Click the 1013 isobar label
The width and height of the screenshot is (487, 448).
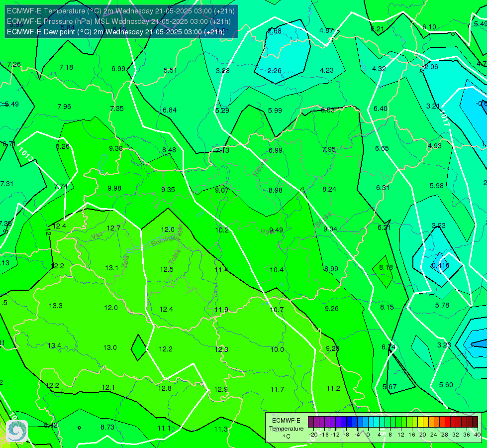pos(26,154)
